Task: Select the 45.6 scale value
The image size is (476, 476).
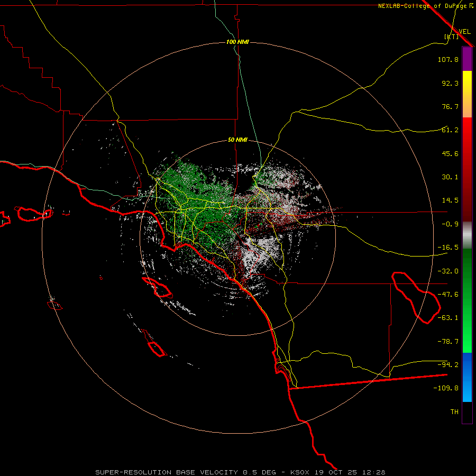Action: click(450, 153)
